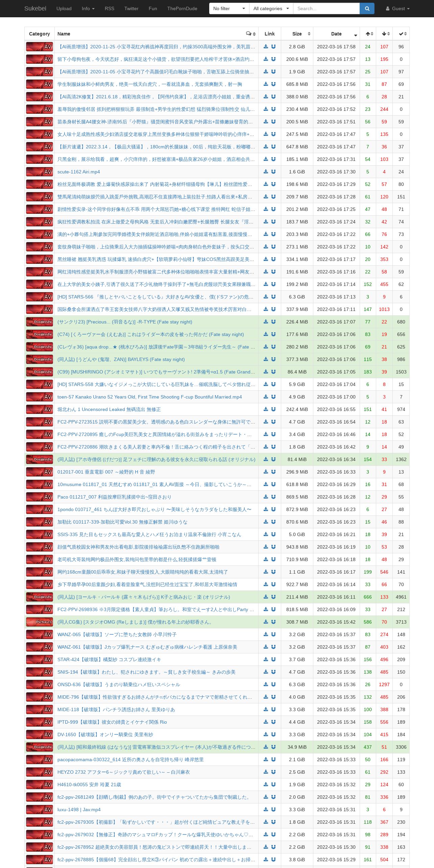Sort by leechers down-arrow column
The image size is (434, 868).
pyautogui.click(x=384, y=34)
